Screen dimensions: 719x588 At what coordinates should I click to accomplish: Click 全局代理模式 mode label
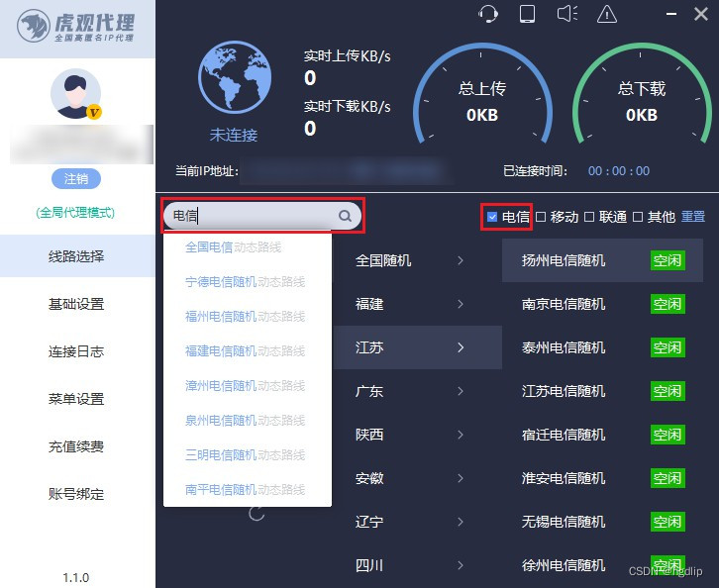click(75, 212)
